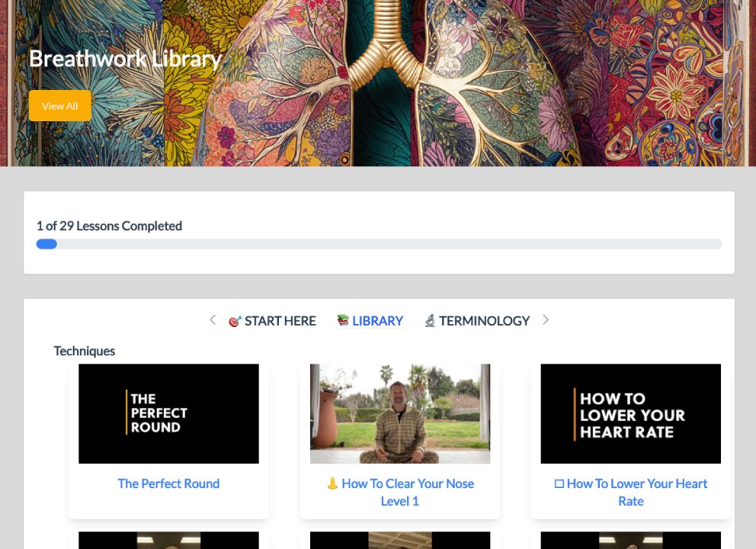Open How To Clear Your Nose Level 1 link
756x549 pixels.
(x=400, y=492)
